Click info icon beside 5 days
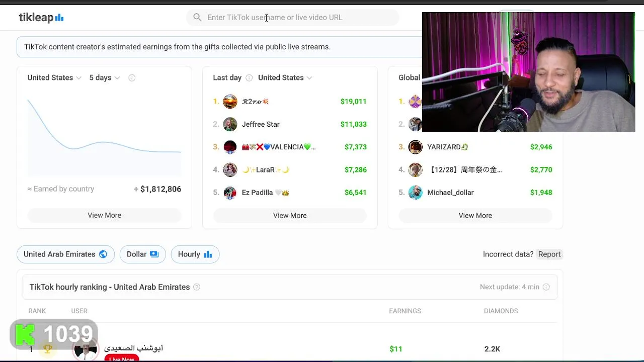The height and width of the screenshot is (362, 644). 132,77
